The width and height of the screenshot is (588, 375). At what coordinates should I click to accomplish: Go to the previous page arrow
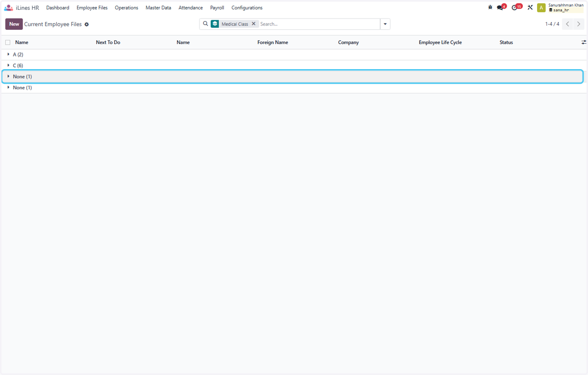click(567, 24)
